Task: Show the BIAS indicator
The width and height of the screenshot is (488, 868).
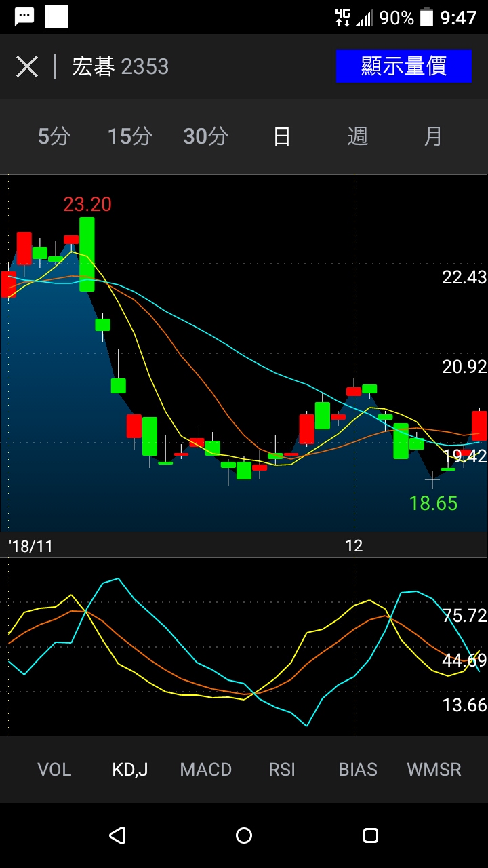Action: pos(358,770)
